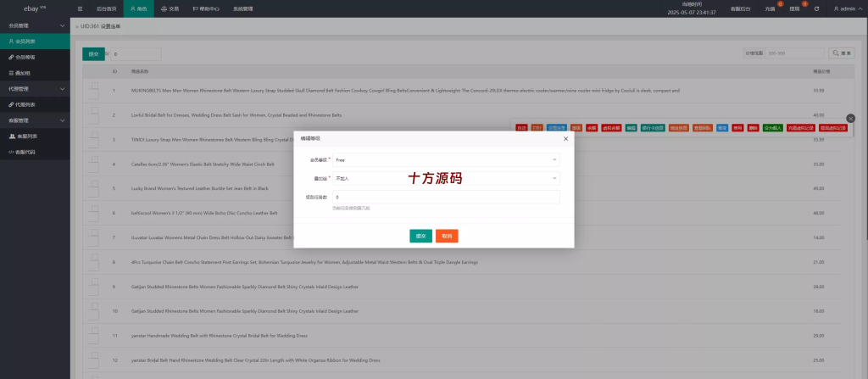Open the 会员等级 dropdown showing Free
Viewport: 868px width, 379px height.
tap(446, 159)
